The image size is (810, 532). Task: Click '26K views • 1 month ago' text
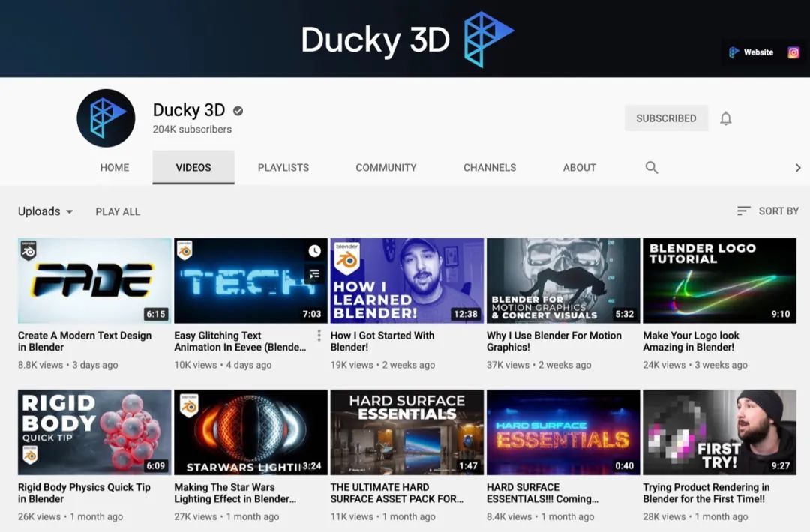point(70,516)
